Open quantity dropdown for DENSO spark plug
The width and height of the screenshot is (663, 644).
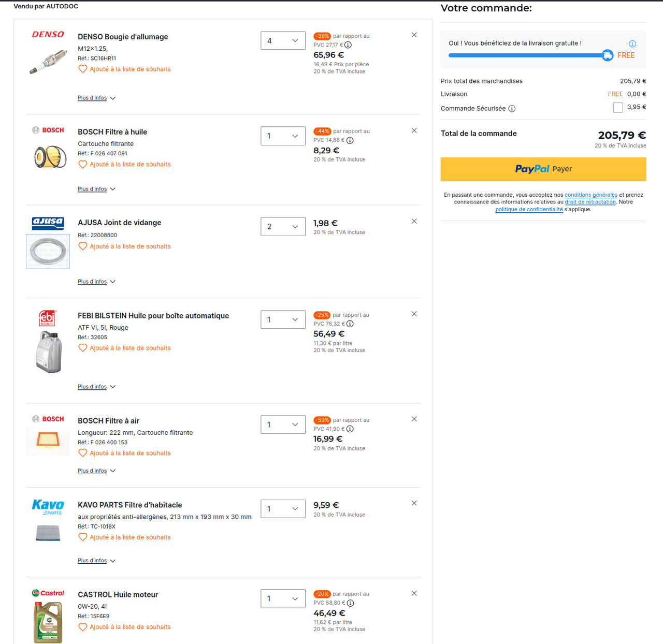point(283,41)
